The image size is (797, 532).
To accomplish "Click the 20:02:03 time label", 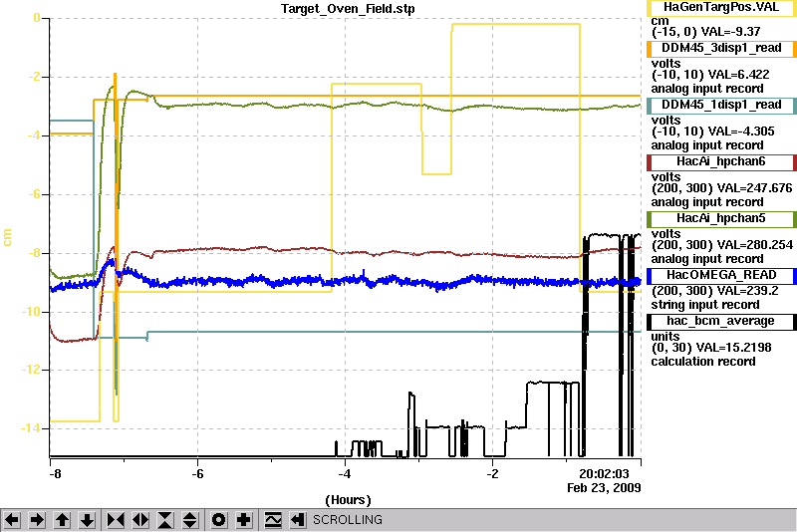I will pyautogui.click(x=604, y=474).
